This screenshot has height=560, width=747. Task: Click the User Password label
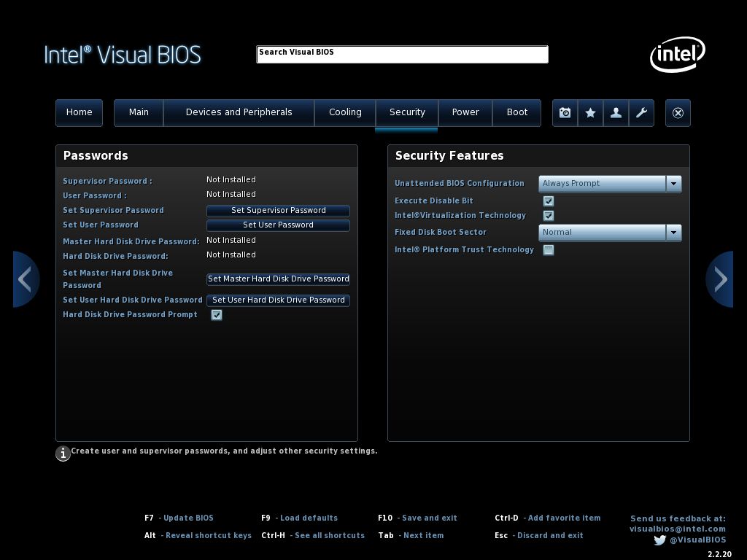(95, 195)
